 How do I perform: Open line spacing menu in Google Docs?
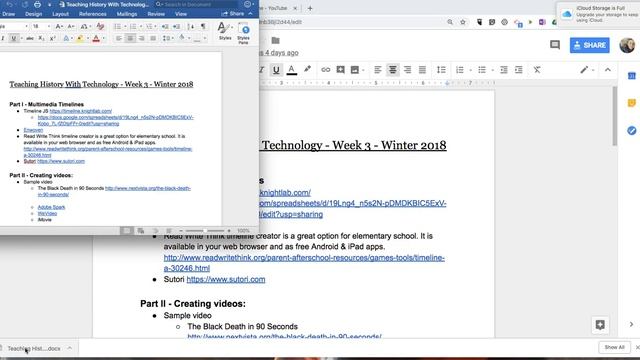441,70
